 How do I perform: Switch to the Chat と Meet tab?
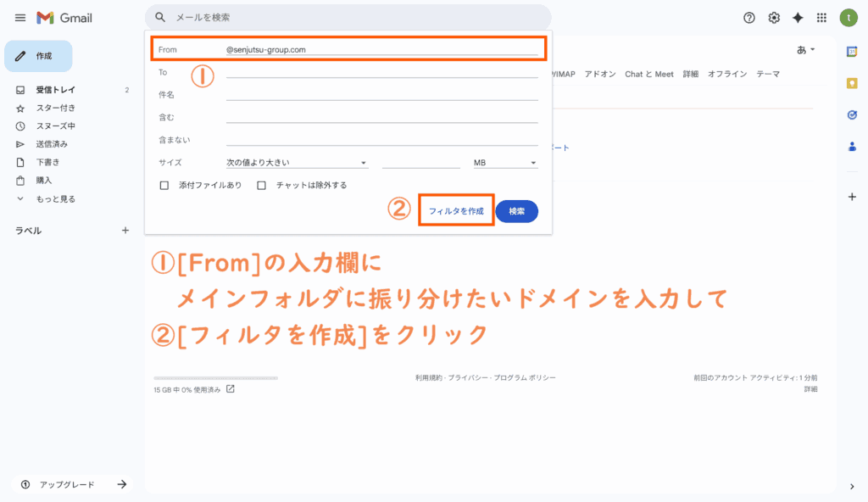[648, 75]
